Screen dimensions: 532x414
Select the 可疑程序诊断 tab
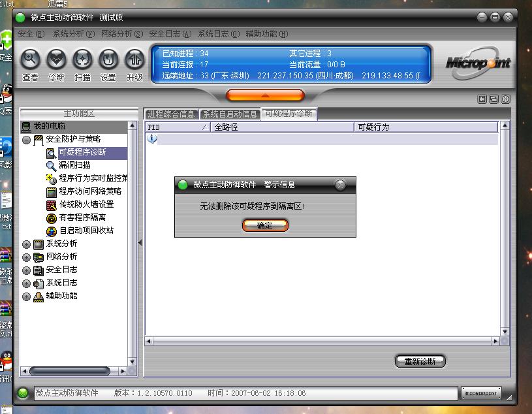pos(289,114)
